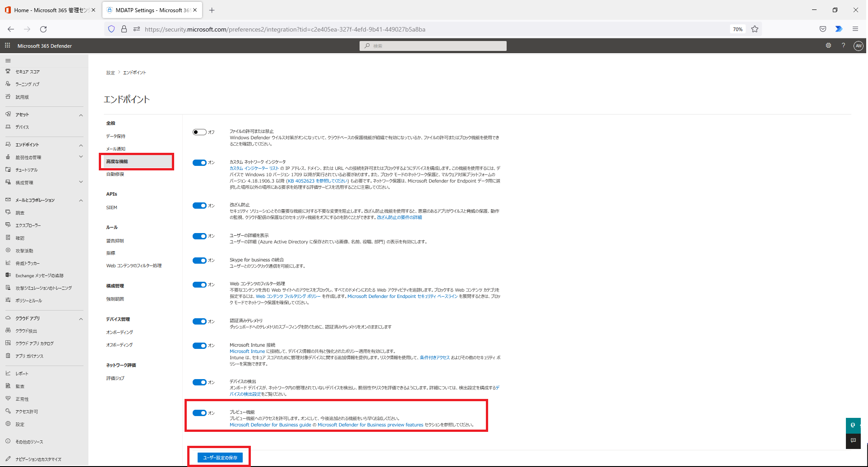
Task: Click the teal help widget button
Action: 853,425
